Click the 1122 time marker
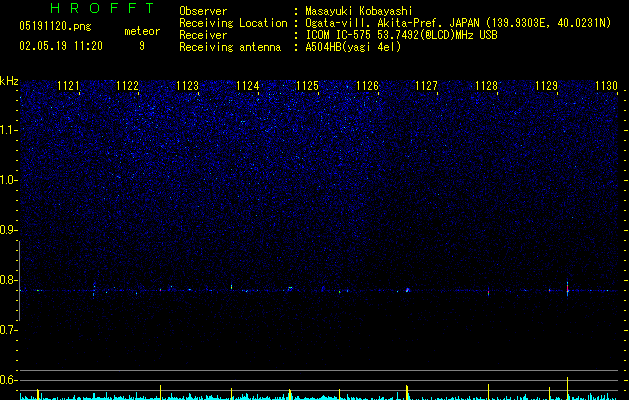 [x=128, y=86]
